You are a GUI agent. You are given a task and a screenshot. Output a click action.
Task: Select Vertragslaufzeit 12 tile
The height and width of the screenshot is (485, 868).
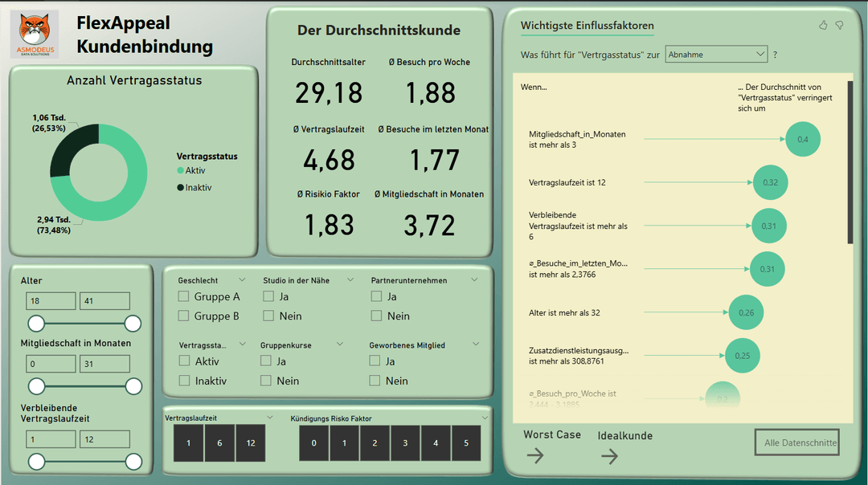pos(251,443)
